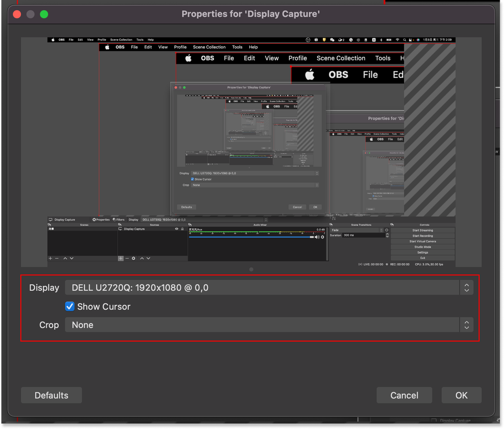The width and height of the screenshot is (504, 429).
Task: Click the transition gear next to Fade
Action: coord(387,230)
